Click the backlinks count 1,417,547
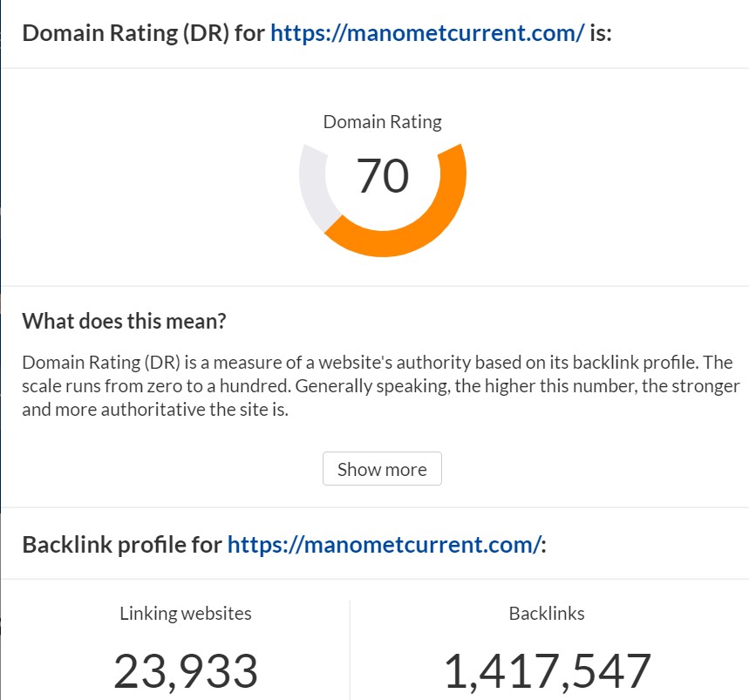Image resolution: width=749 pixels, height=700 pixels. point(548,672)
